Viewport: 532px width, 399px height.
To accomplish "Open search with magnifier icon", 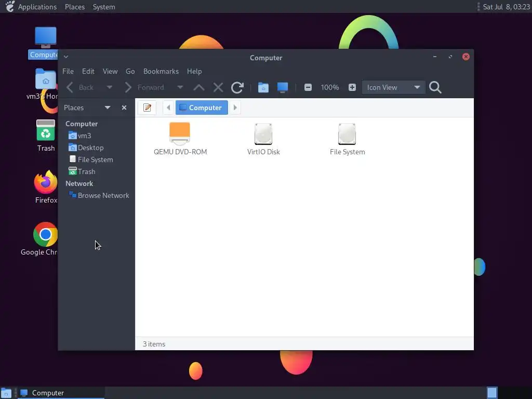I will point(435,87).
